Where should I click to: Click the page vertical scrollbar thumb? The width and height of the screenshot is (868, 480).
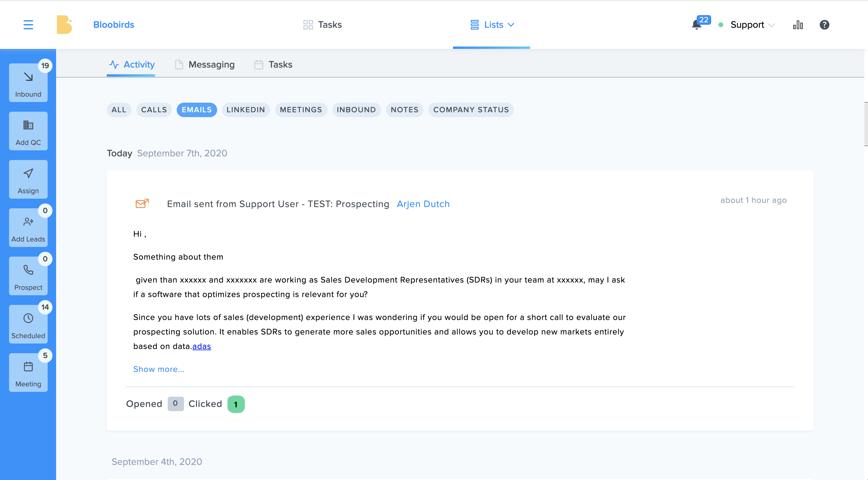(x=866, y=124)
